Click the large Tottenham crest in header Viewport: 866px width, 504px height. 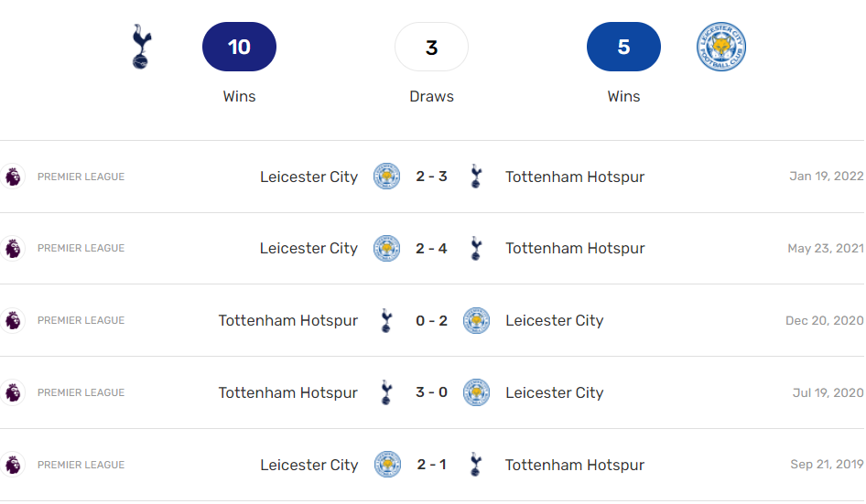(x=142, y=48)
